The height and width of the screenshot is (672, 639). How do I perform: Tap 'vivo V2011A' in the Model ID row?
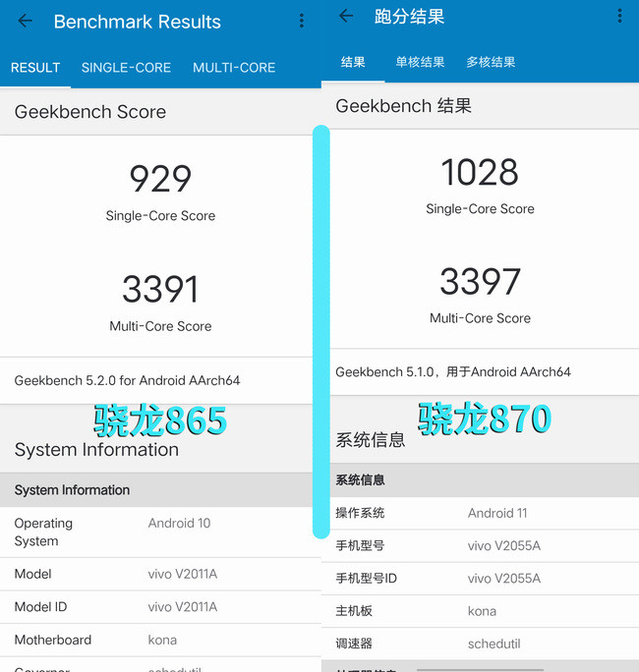(183, 607)
